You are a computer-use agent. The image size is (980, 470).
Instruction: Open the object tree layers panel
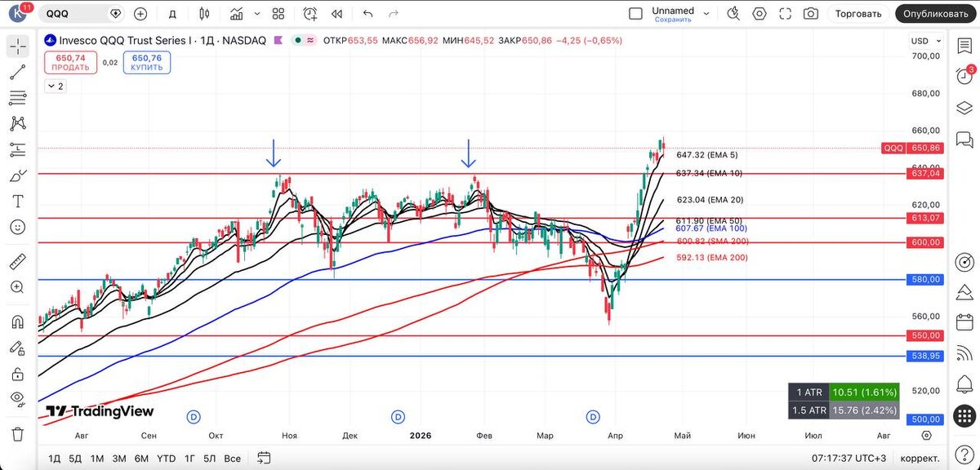(964, 108)
